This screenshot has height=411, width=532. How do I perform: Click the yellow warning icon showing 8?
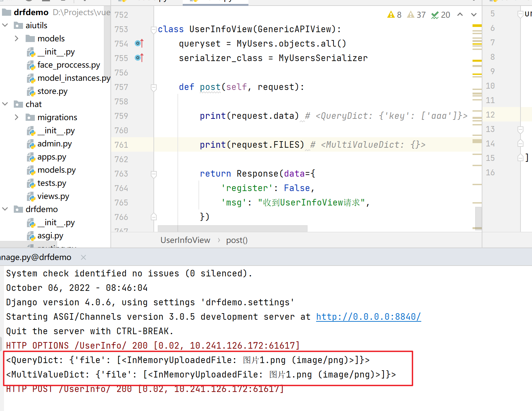click(x=394, y=15)
